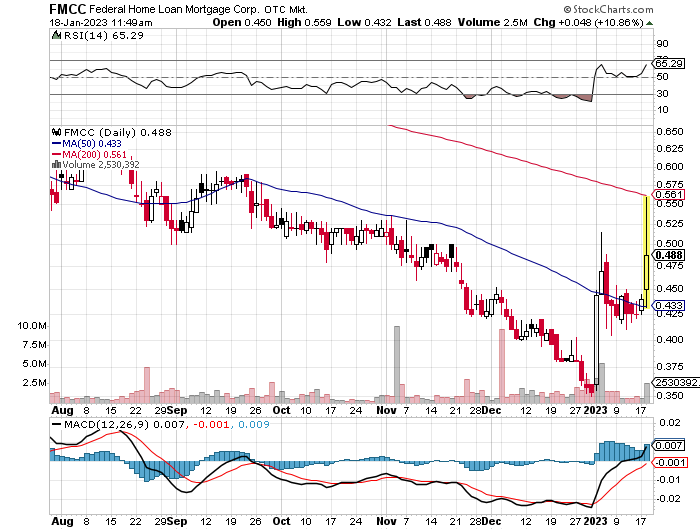Click the tall pink volume bar in December
700x530 pixels.
click(x=501, y=366)
